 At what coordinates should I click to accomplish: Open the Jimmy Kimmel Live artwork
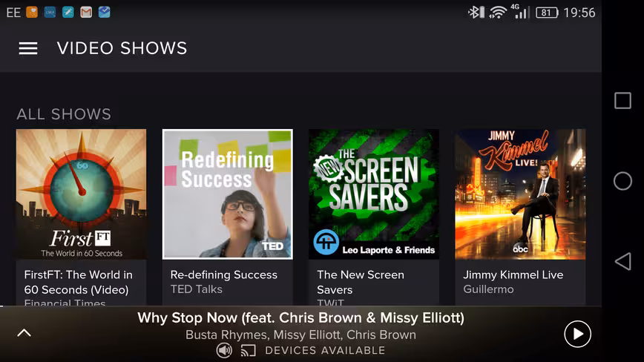click(x=520, y=194)
